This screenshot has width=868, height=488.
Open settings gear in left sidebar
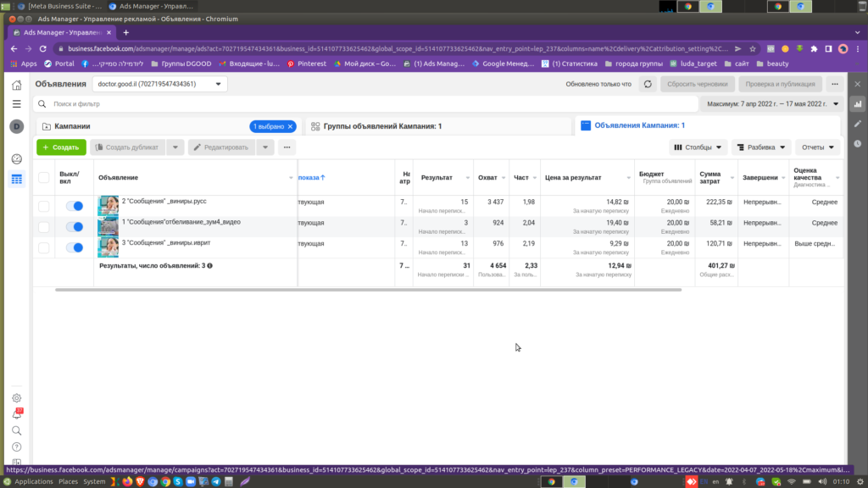pos(16,398)
